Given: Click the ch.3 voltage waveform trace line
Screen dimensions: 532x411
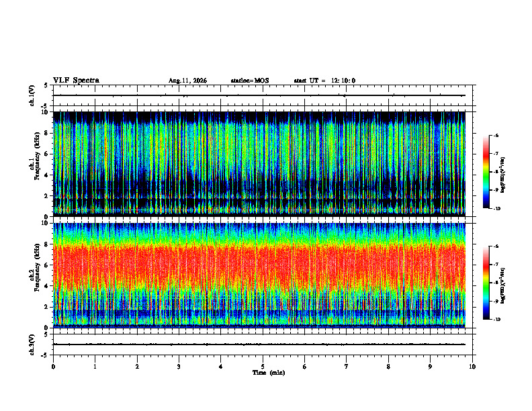Looking at the screenshot, I should click(x=259, y=345).
